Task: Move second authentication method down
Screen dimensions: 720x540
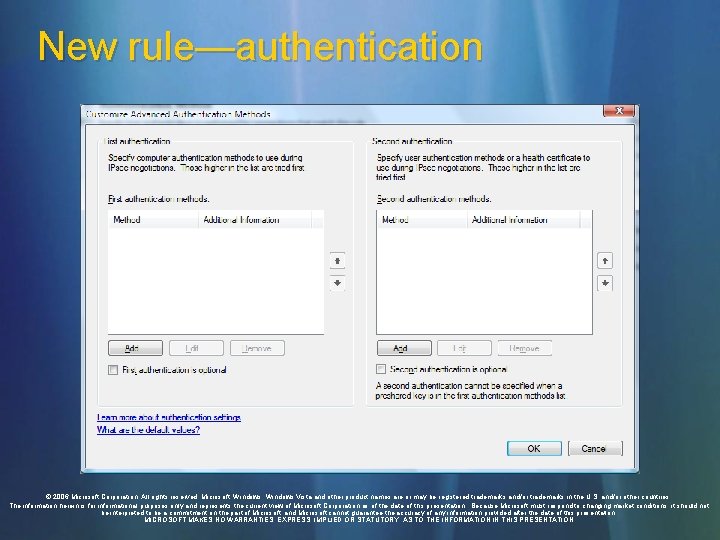Action: click(605, 283)
